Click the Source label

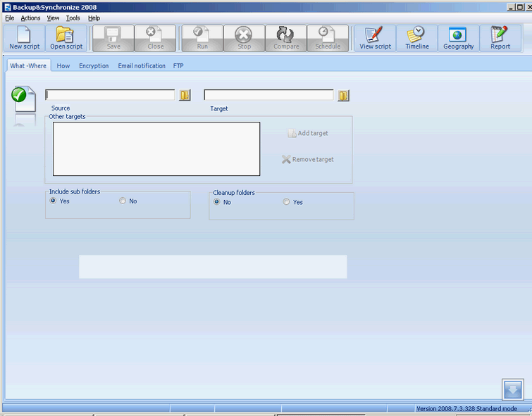[x=61, y=108]
